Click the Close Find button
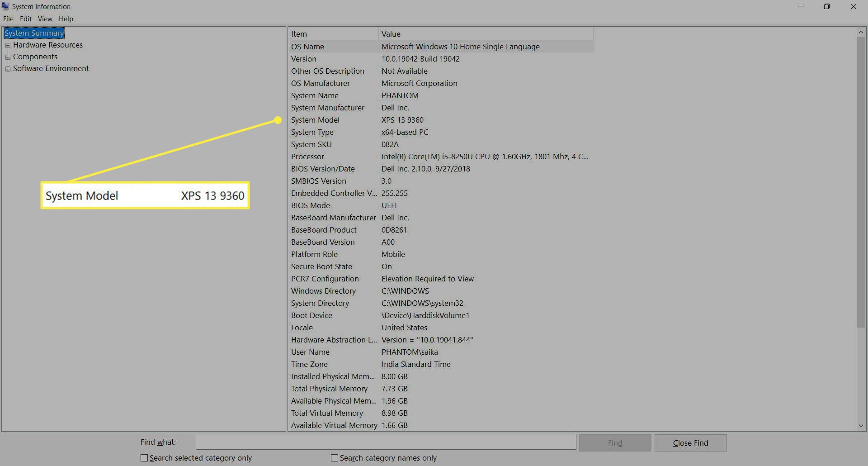This screenshot has width=868, height=466. coord(690,443)
